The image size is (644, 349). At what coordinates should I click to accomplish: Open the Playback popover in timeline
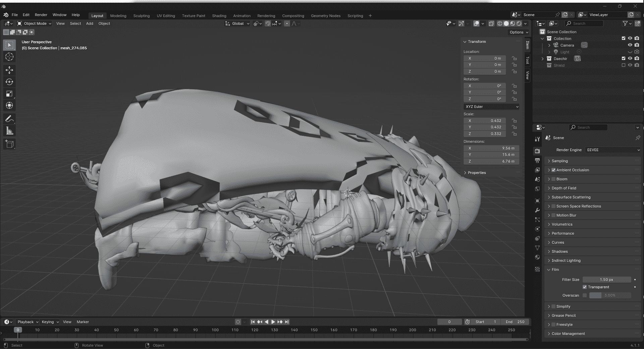pos(27,322)
